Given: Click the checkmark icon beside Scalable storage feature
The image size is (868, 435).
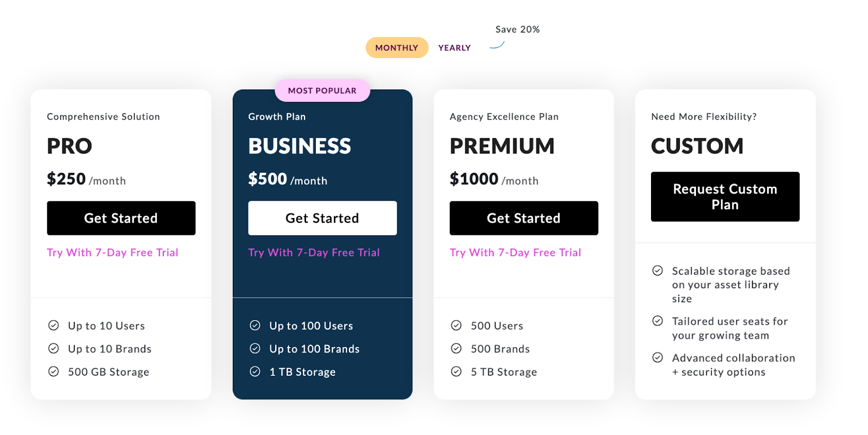Looking at the screenshot, I should point(658,270).
